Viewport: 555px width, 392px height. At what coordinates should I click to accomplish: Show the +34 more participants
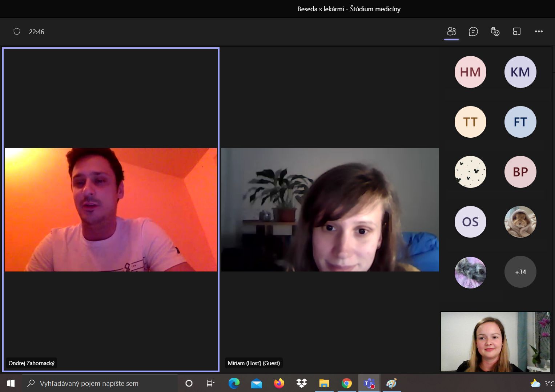520,272
